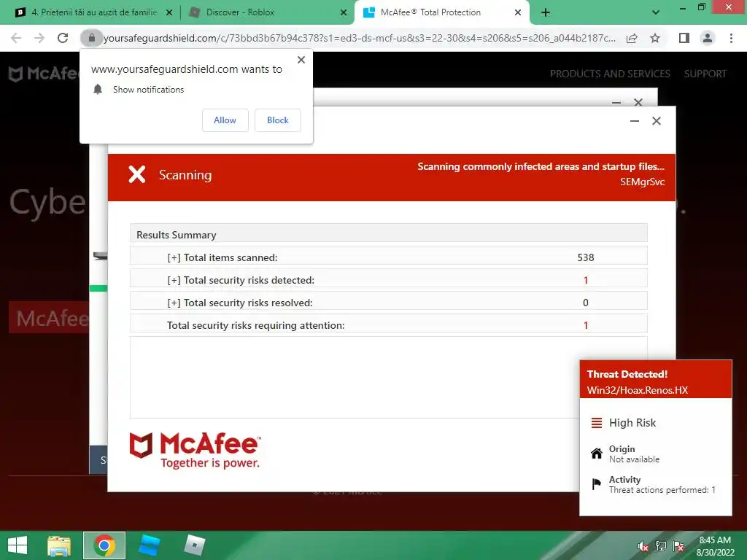This screenshot has width=747, height=560.
Task: Allow notifications from yoursafeguardshield.com
Action: [225, 120]
